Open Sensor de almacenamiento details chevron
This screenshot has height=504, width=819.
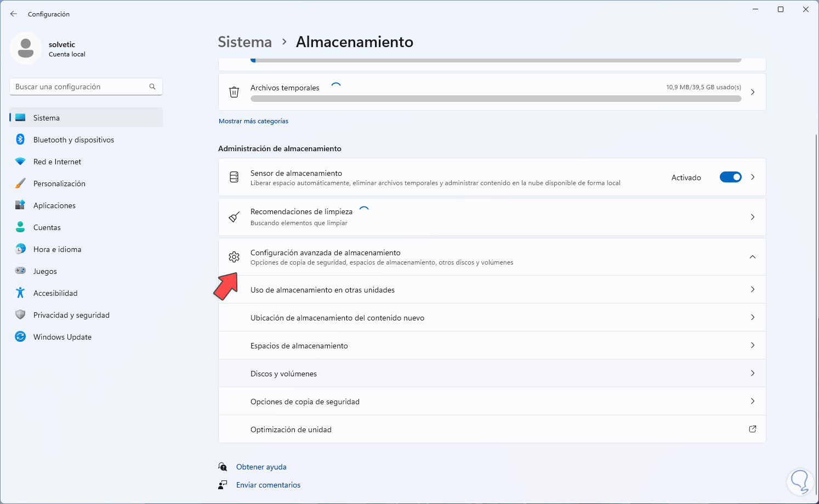click(x=753, y=177)
